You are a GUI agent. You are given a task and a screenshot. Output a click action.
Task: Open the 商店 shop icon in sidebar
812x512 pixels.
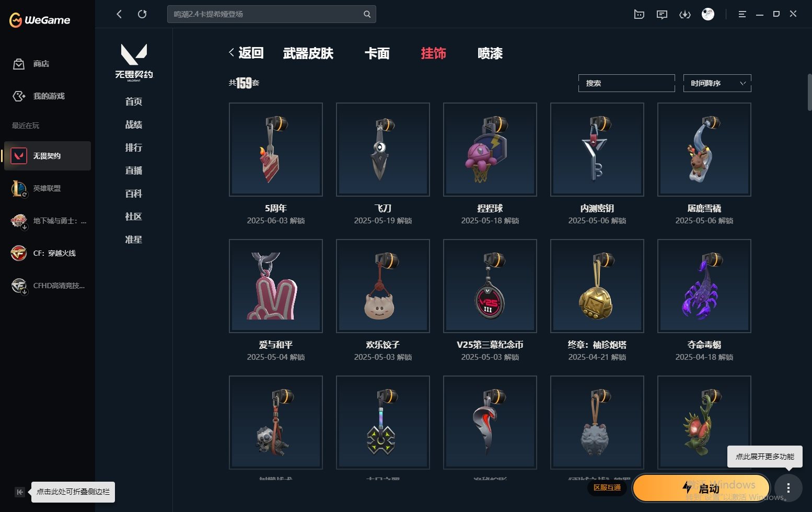tap(19, 64)
